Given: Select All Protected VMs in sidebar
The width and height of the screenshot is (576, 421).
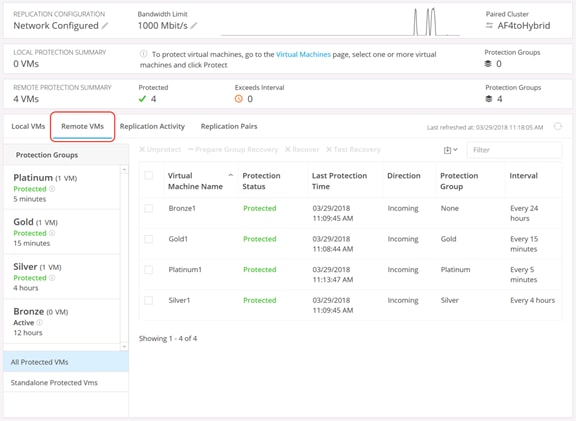Looking at the screenshot, I should [66, 362].
